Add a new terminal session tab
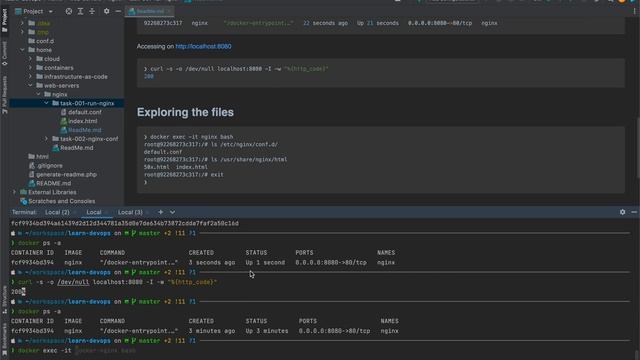This screenshot has height=360, width=640. coord(161,212)
